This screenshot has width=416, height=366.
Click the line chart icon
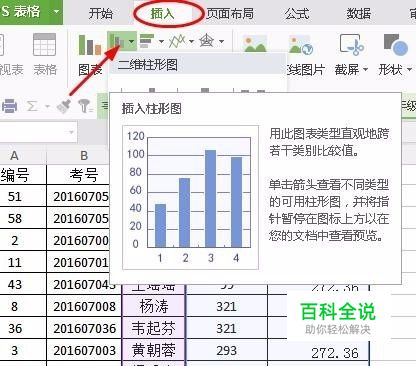(x=177, y=41)
